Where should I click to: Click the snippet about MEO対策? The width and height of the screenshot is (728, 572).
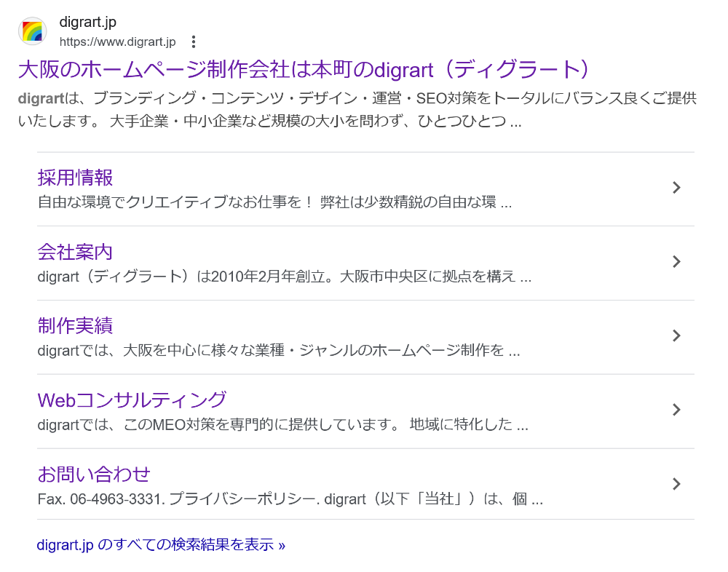pos(282,425)
